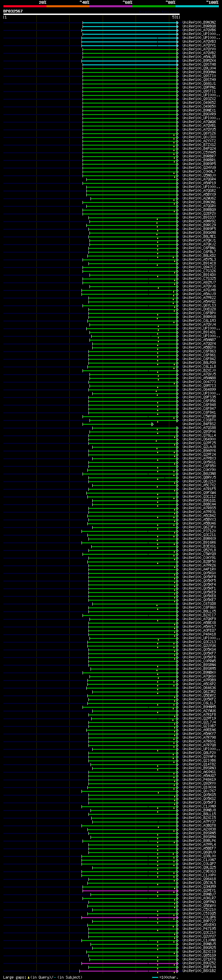222x980 pixels.
Task: Click the UniRef100_P47195 label
Action: (x=199, y=929)
